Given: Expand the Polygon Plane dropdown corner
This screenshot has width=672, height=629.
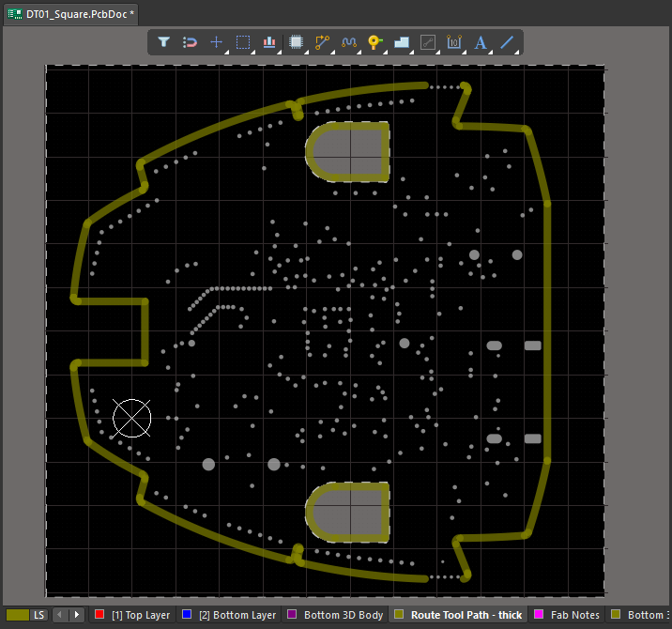Looking at the screenshot, I should (412, 53).
